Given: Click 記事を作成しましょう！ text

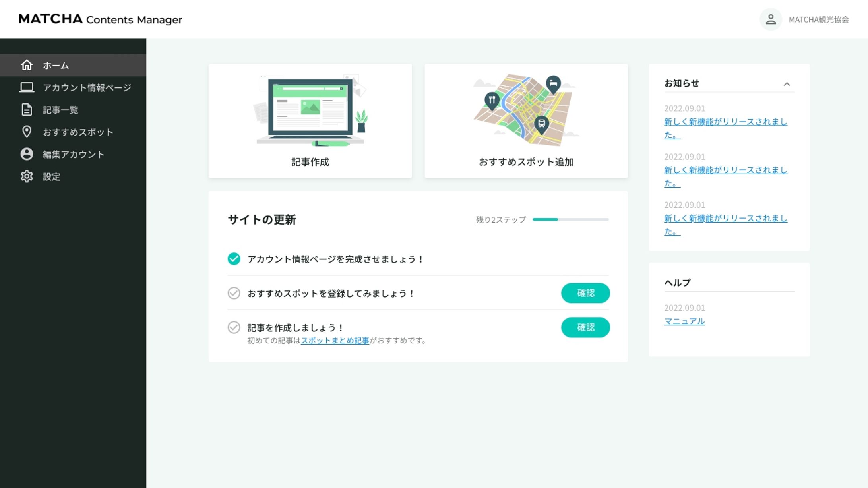Looking at the screenshot, I should tap(296, 327).
